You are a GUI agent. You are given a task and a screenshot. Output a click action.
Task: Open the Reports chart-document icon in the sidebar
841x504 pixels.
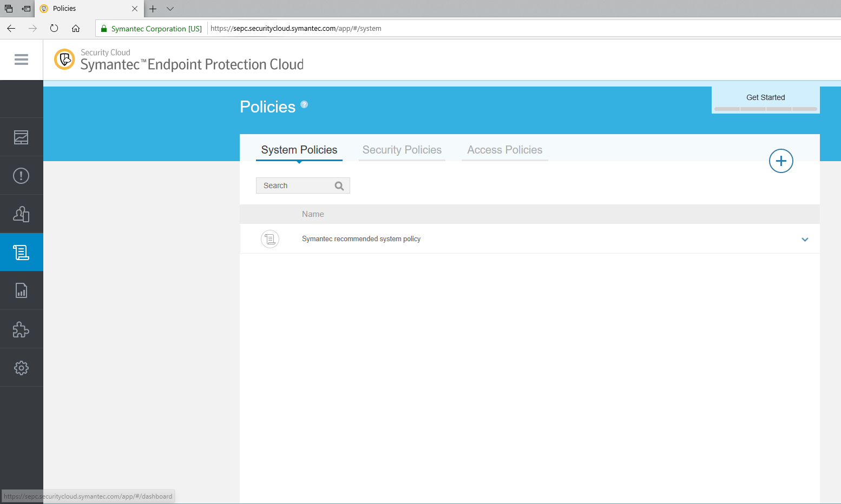[21, 291]
